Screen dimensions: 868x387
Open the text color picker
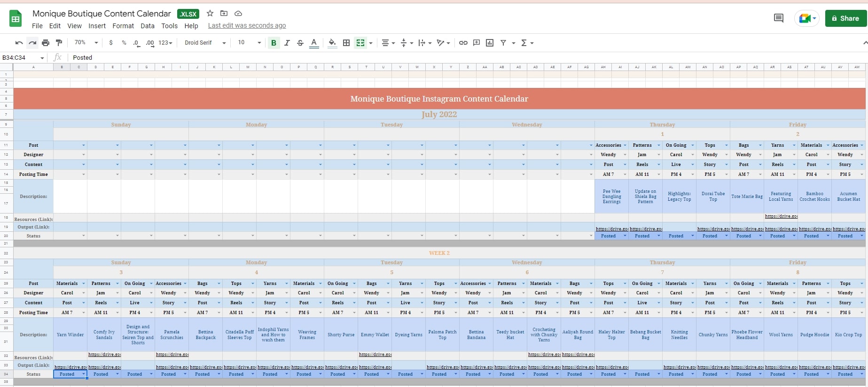click(x=314, y=43)
